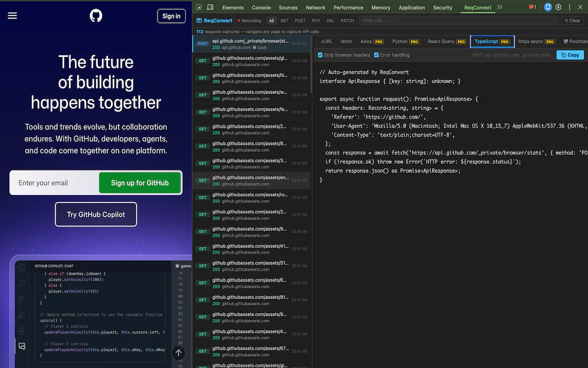Open the Application DevTools tab

tap(412, 7)
